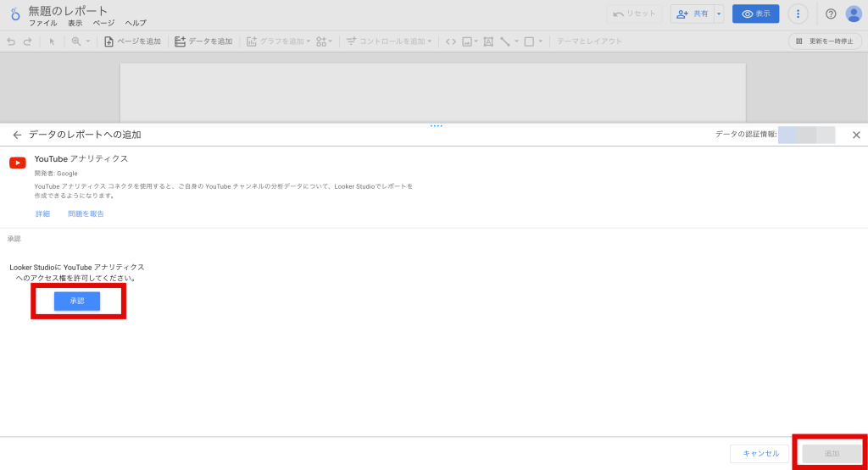Open the コントロールを追加 dropdown
This screenshot has width=868, height=470.
(388, 41)
